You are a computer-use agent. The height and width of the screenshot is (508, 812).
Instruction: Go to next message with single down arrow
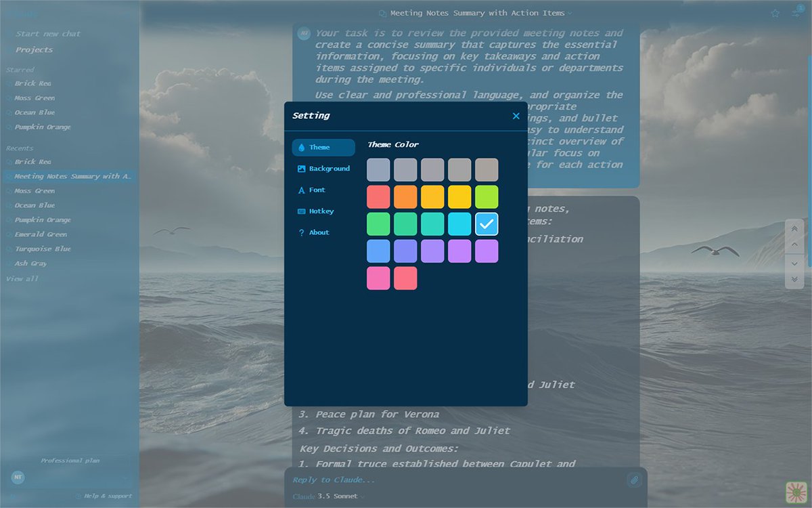794,263
